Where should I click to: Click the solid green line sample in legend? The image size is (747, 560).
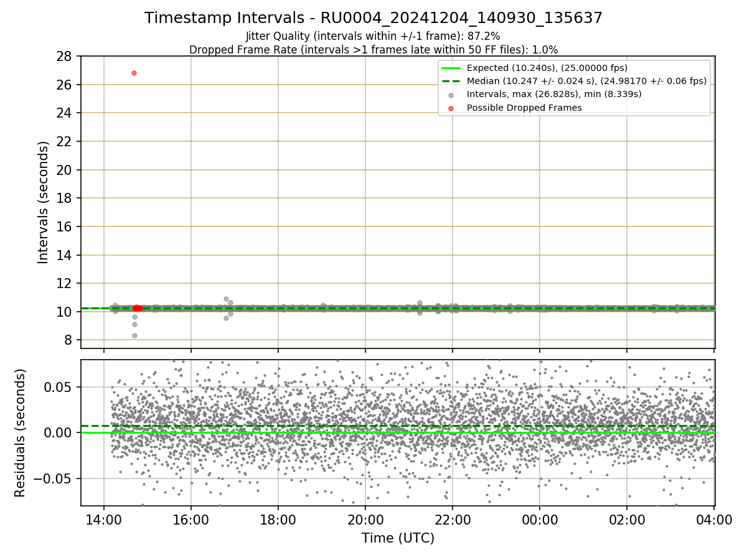(x=451, y=68)
